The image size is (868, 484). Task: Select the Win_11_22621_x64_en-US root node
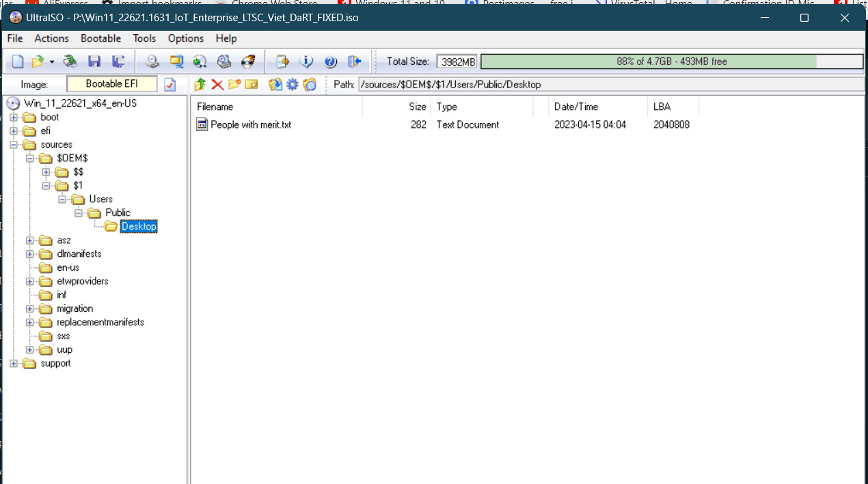click(x=80, y=103)
